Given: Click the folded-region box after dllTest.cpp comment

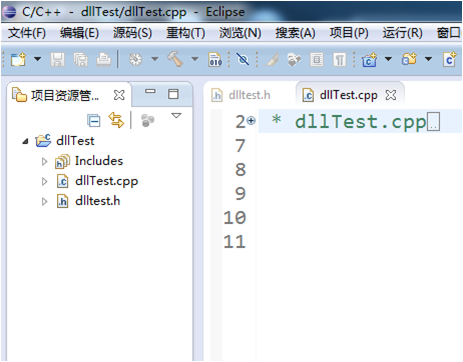Looking at the screenshot, I should [433, 122].
